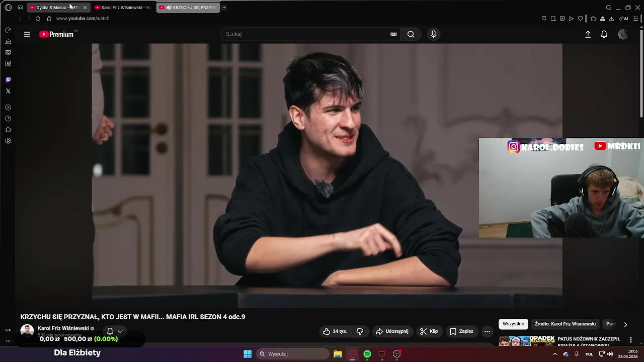Open the extensions cube icon
This screenshot has height=362, width=644.
pyautogui.click(x=593, y=19)
